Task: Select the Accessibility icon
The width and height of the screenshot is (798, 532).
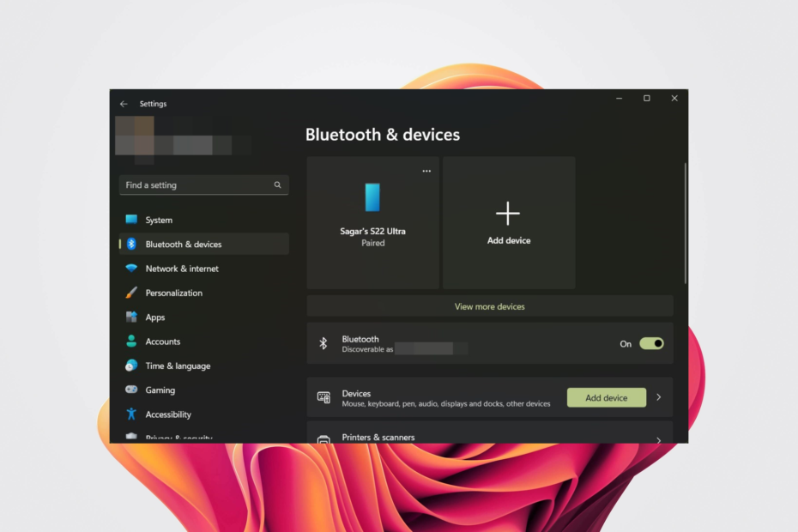Action: pyautogui.click(x=133, y=414)
